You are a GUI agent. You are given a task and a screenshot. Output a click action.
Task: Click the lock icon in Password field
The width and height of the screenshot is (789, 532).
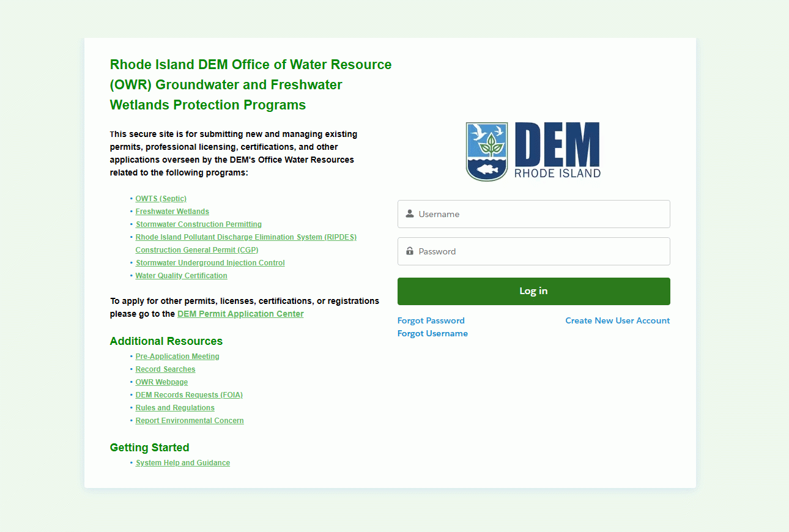pyautogui.click(x=410, y=251)
